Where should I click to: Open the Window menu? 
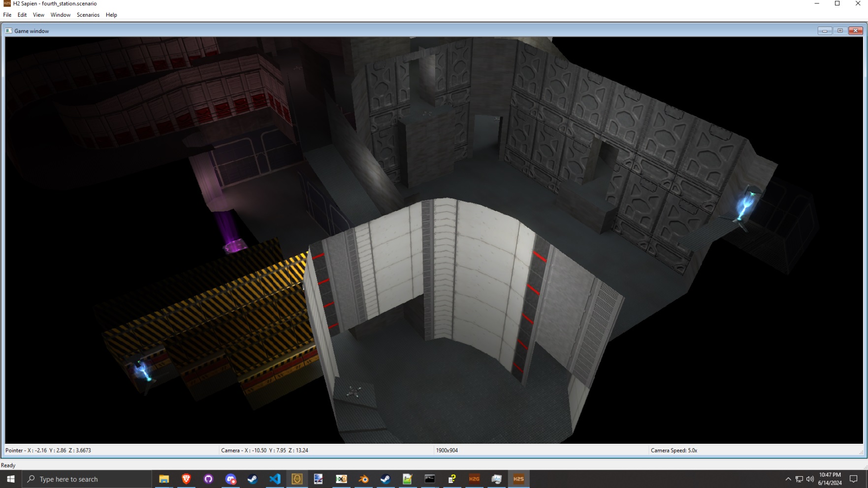coord(61,15)
